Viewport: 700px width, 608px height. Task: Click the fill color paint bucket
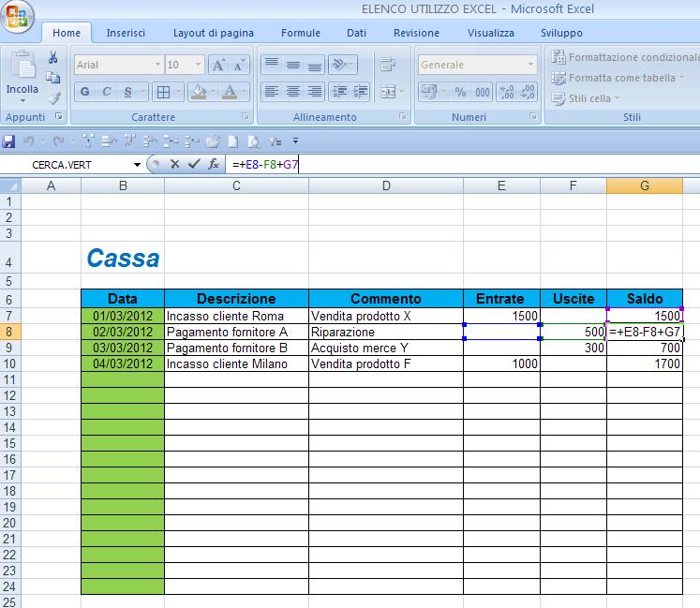[x=199, y=92]
